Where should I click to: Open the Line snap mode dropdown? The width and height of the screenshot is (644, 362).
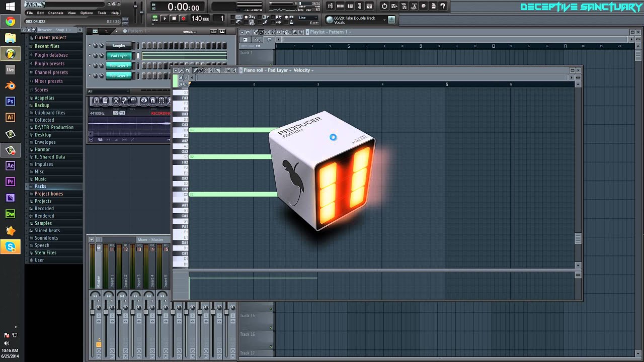tap(309, 18)
